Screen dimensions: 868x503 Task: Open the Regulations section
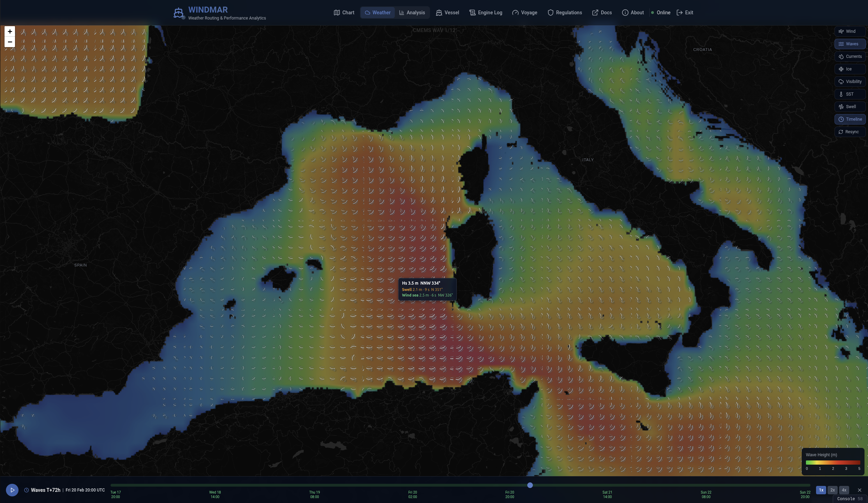point(565,13)
